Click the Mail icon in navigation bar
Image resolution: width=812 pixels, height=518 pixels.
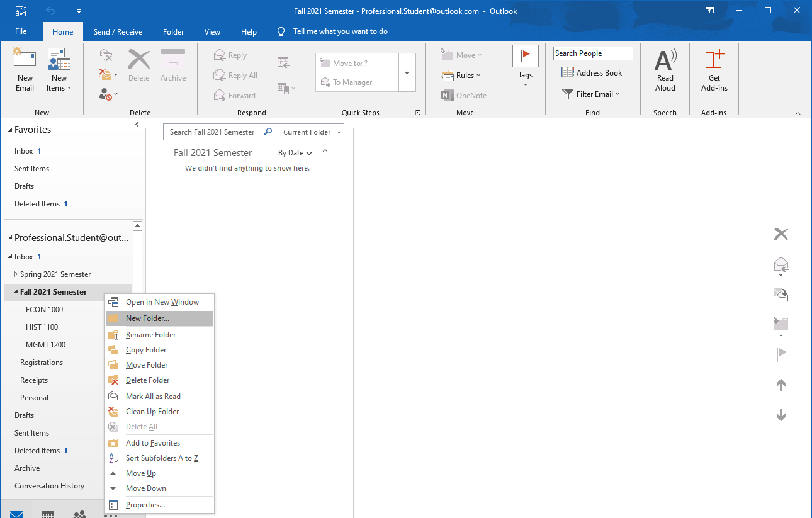[x=16, y=514]
